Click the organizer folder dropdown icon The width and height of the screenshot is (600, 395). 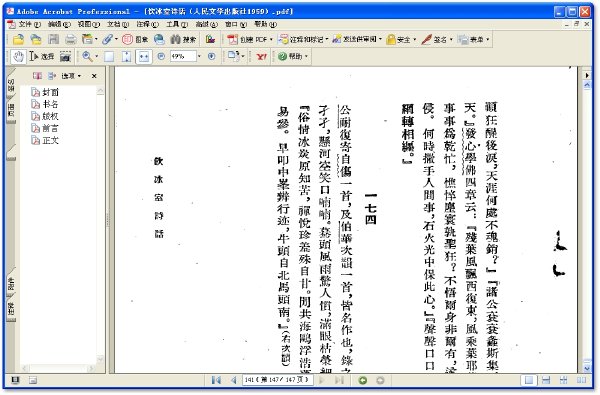(x=89, y=39)
